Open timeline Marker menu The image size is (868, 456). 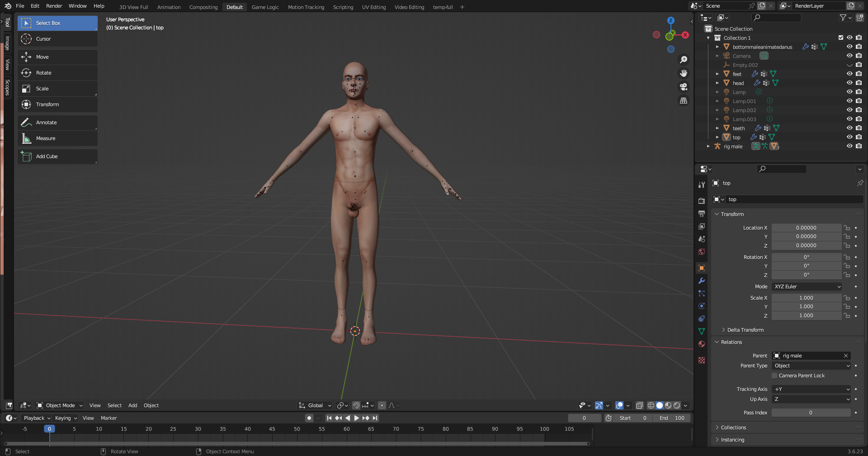click(108, 418)
